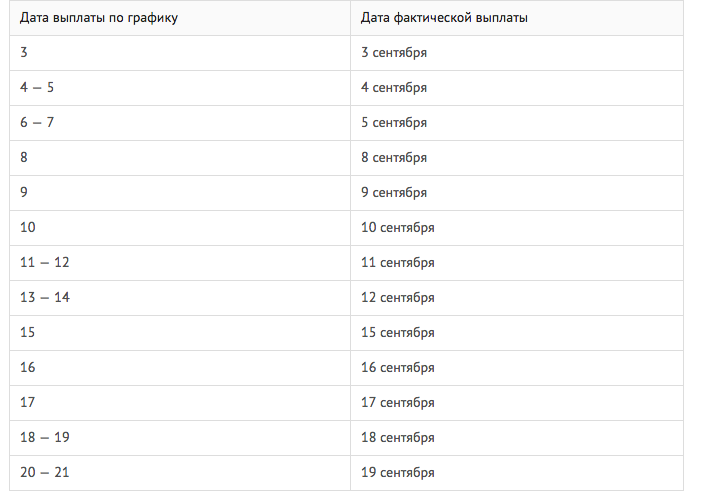The image size is (706, 499).
Task: Click the '11 – 12' schedule cell
Action: tap(180, 263)
